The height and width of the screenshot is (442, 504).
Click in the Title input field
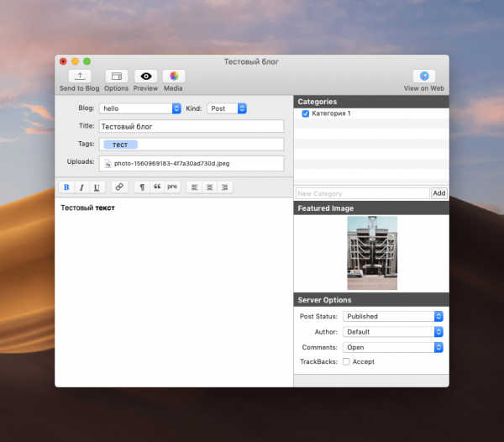click(x=192, y=126)
